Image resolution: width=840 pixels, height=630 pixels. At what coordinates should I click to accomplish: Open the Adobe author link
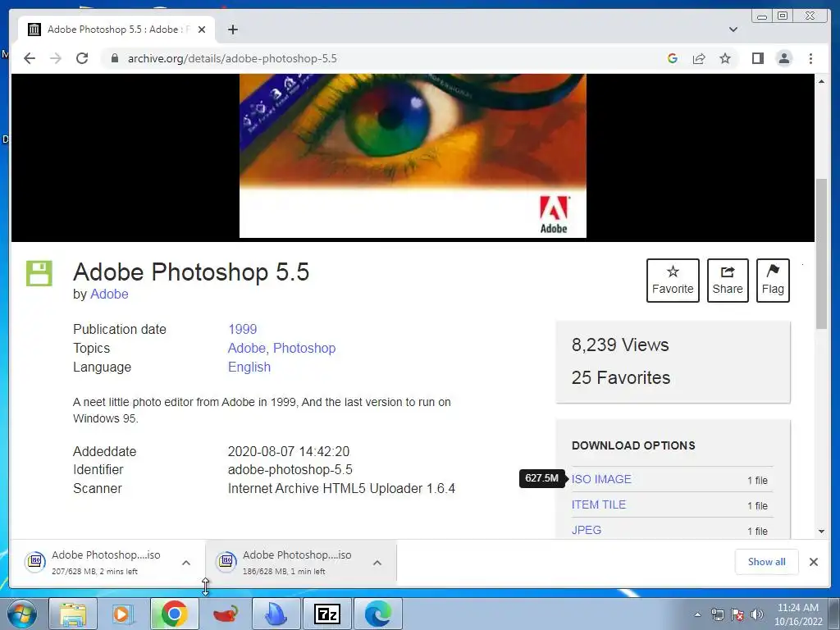[109, 294]
